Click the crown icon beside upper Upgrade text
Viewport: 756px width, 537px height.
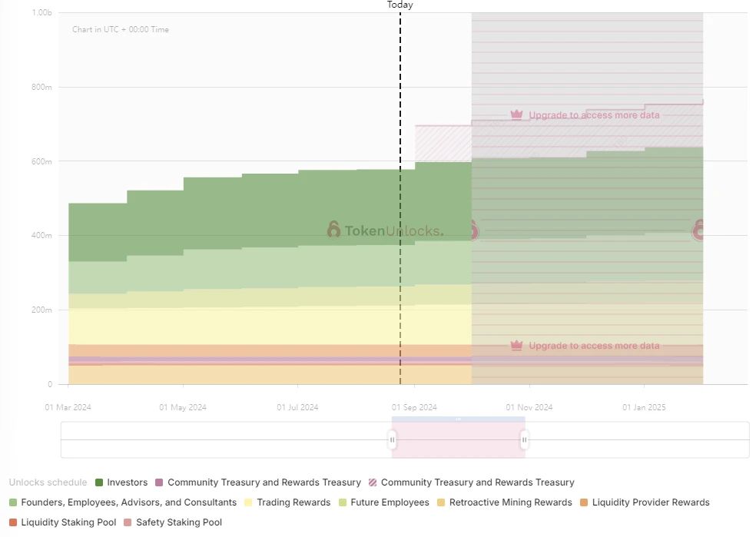(x=517, y=115)
